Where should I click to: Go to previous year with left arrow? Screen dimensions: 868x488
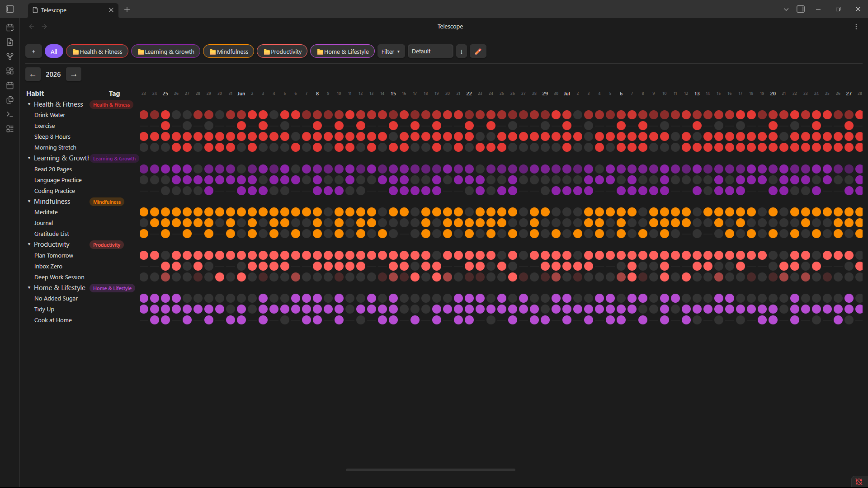(33, 75)
